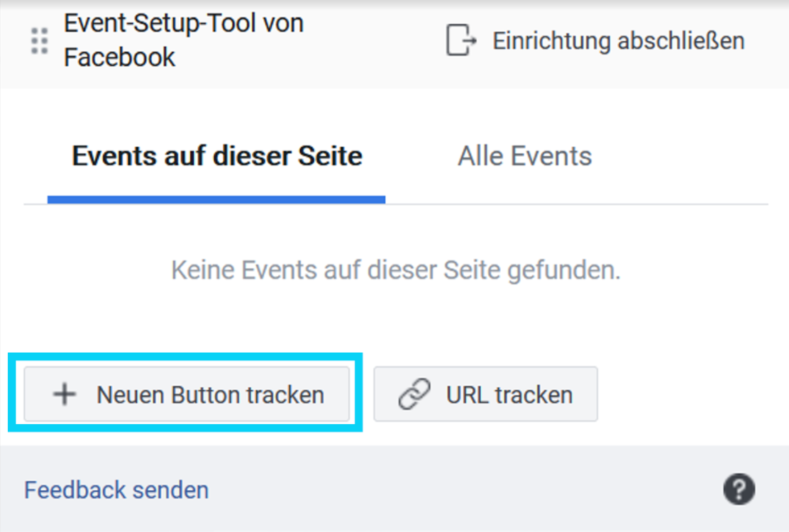
Task: Click the exit arrow icon beside Einrichtung abschließen
Action: 460,40
